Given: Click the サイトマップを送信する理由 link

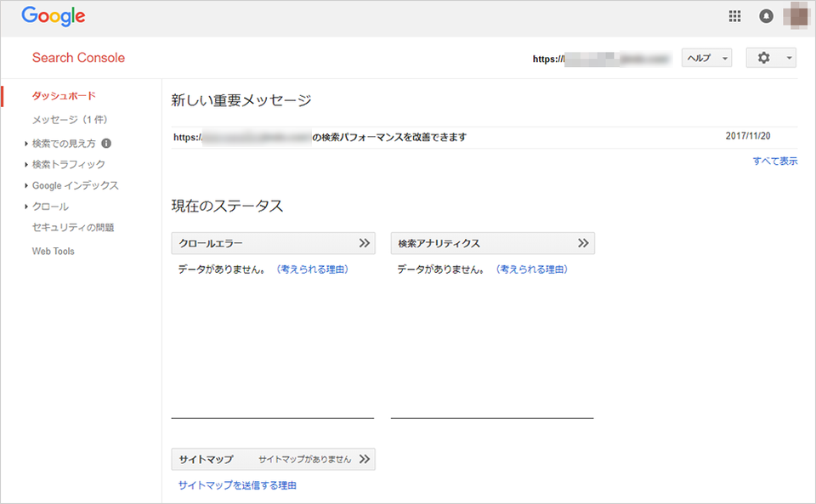Looking at the screenshot, I should pyautogui.click(x=237, y=485).
